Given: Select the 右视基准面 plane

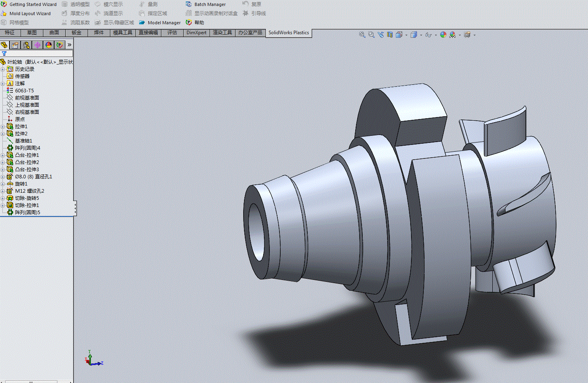Looking at the screenshot, I should pos(27,112).
